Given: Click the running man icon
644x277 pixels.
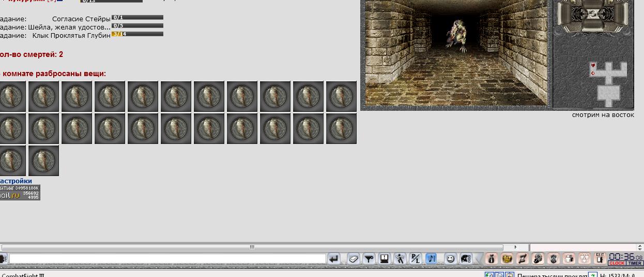Looking at the screenshot, I should (x=400, y=258).
